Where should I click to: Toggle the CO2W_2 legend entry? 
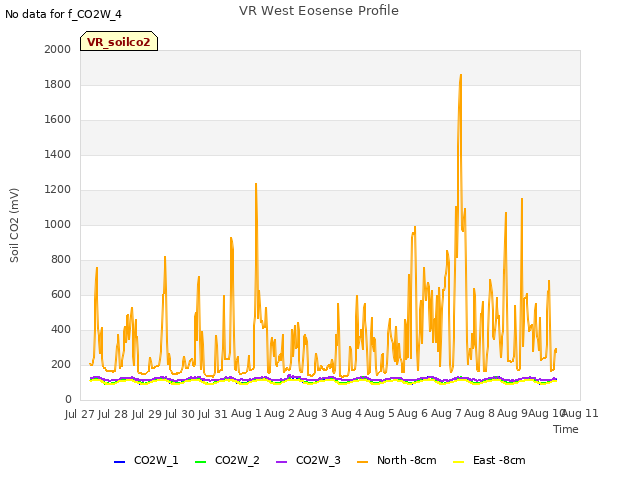[227, 460]
